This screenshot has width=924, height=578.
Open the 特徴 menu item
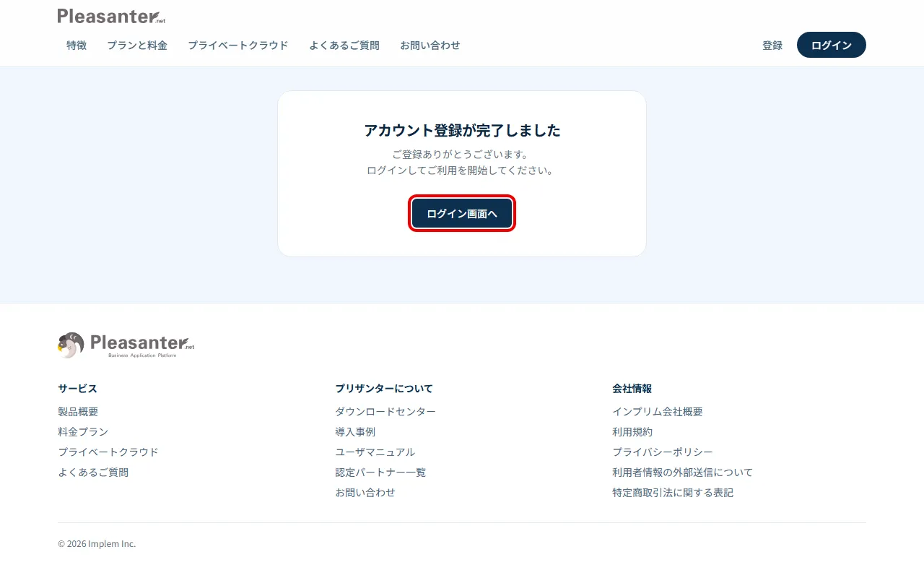pyautogui.click(x=77, y=45)
